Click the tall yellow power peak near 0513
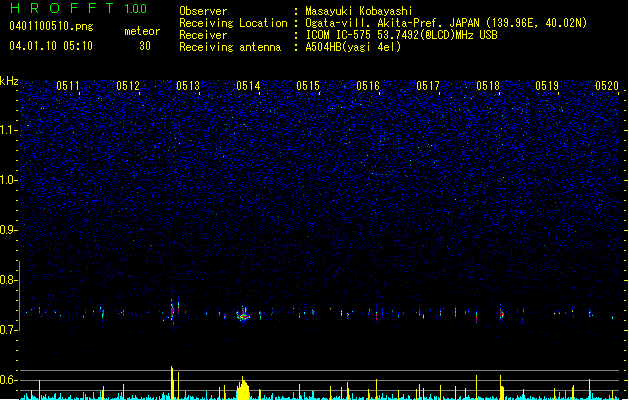The height and width of the screenshot is (400, 629). pos(172,382)
